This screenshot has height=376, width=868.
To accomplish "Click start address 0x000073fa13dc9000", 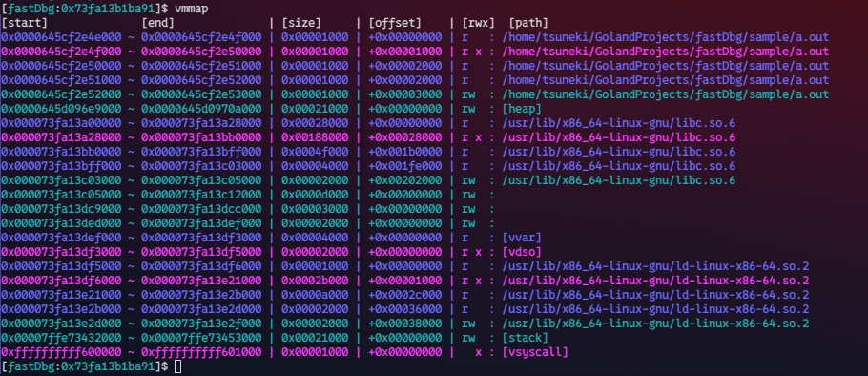I will [60, 209].
